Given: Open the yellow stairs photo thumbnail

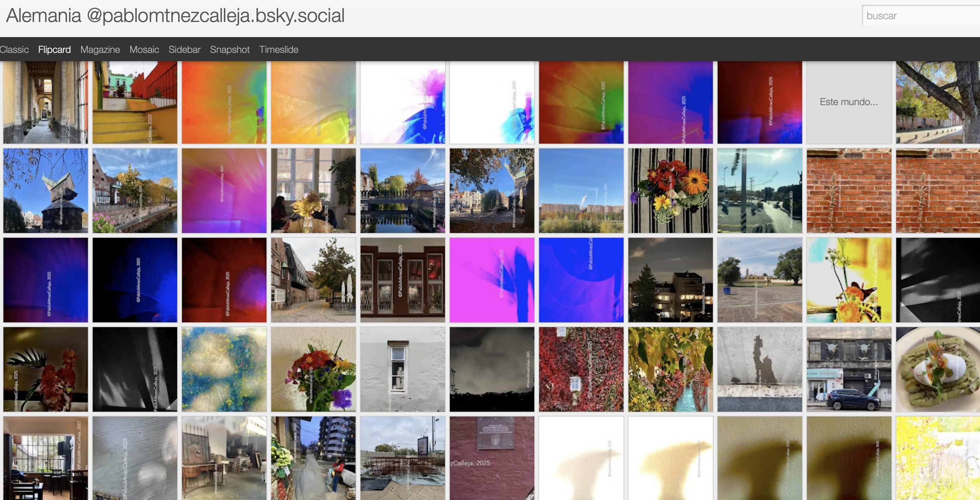Looking at the screenshot, I should click(135, 102).
